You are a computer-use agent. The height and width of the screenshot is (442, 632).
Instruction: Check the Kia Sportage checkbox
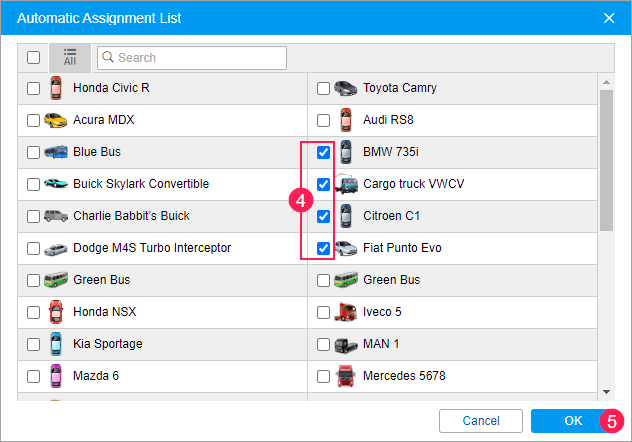point(33,344)
